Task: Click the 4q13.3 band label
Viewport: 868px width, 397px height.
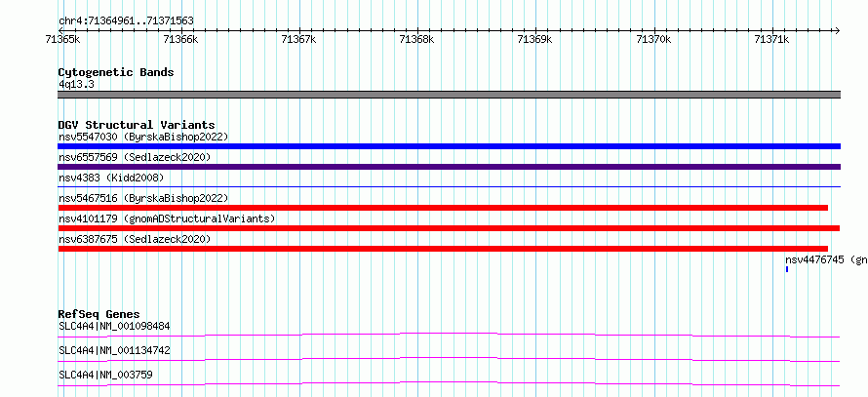Action: (76, 84)
